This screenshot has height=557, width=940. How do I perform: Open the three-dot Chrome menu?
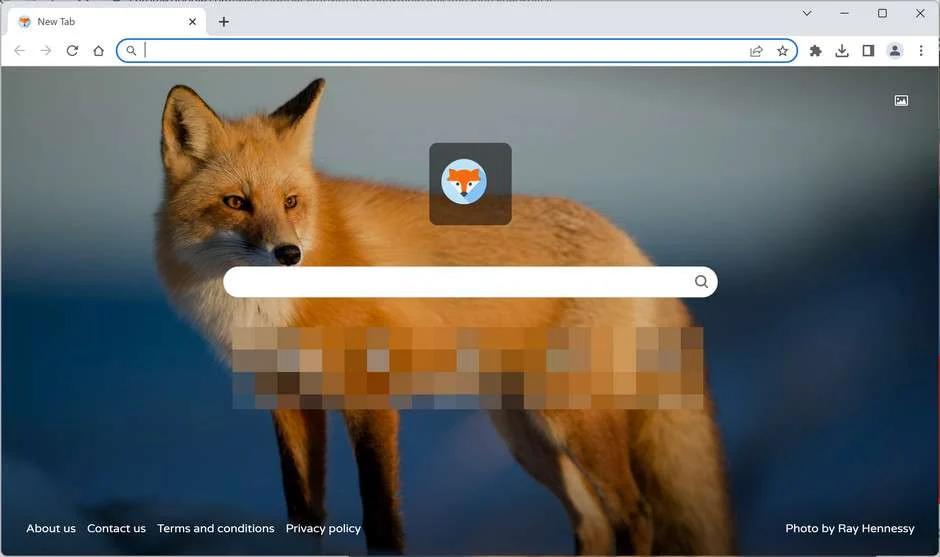pyautogui.click(x=921, y=51)
